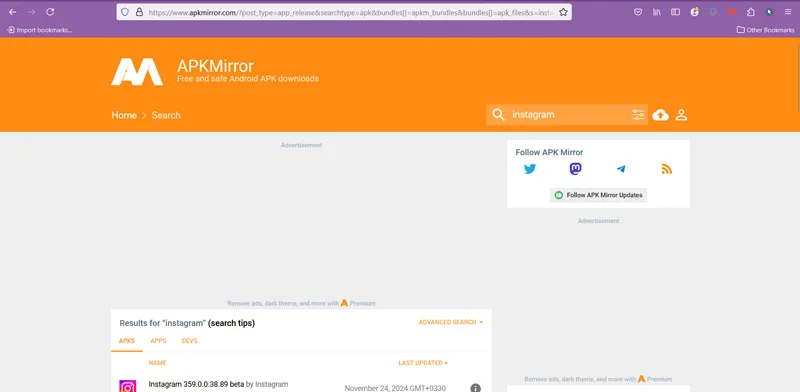The height and width of the screenshot is (392, 800).
Task: Open APK Mirror Telegram icon
Action: click(621, 169)
